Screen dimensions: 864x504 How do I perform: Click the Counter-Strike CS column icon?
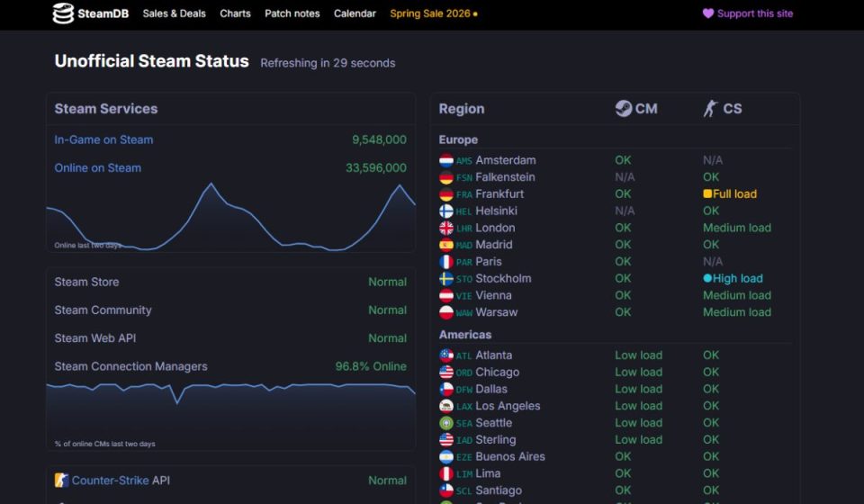pos(710,109)
